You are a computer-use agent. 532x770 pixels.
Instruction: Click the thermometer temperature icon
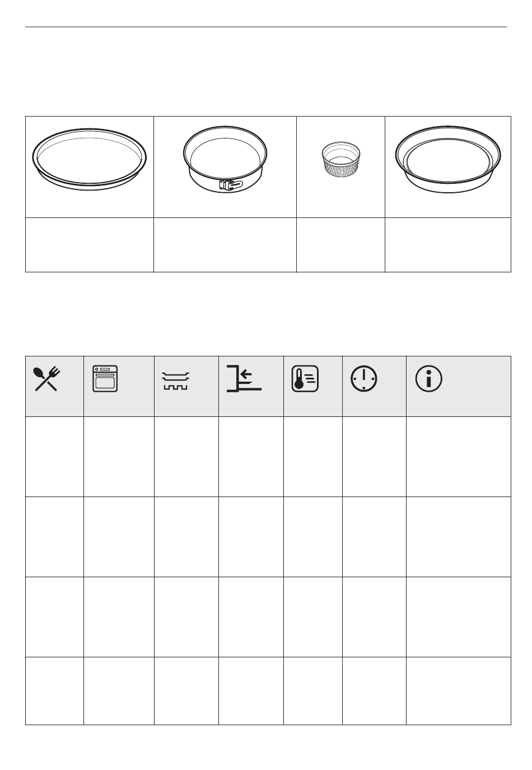pyautogui.click(x=305, y=379)
